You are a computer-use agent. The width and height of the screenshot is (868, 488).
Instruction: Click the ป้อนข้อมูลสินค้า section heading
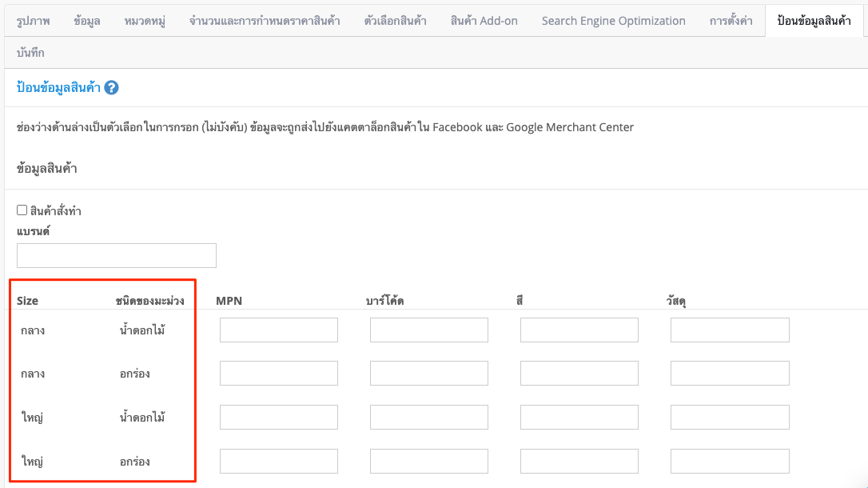coord(58,87)
